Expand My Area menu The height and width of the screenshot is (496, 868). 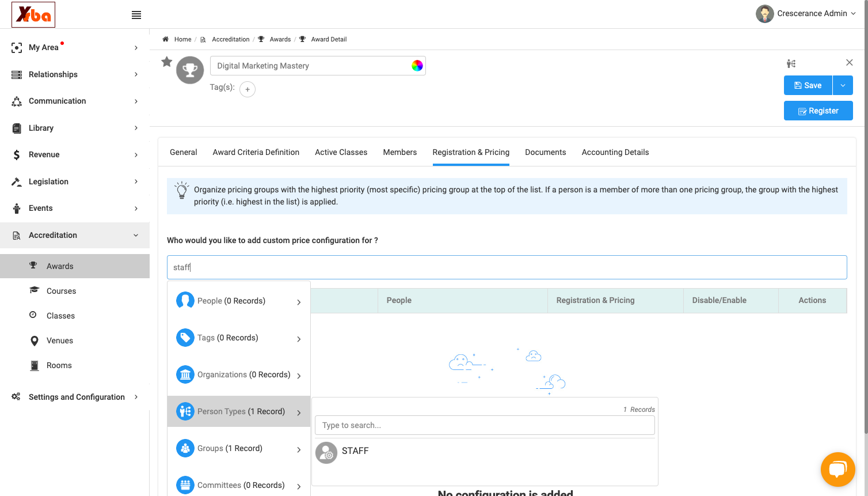75,47
